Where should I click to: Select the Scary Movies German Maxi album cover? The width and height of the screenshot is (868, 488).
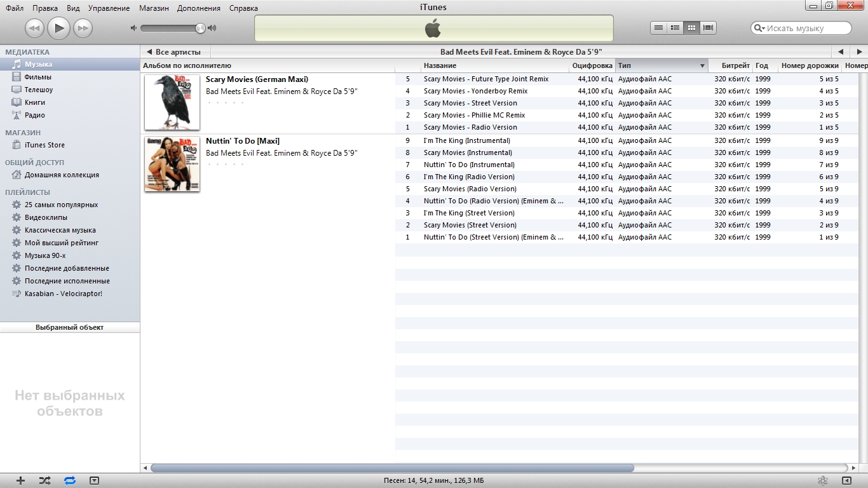(172, 102)
